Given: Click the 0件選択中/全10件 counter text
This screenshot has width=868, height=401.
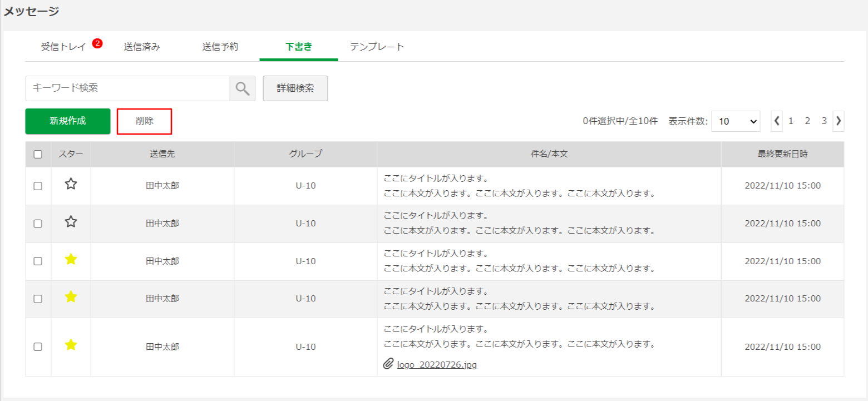Looking at the screenshot, I should (x=620, y=121).
